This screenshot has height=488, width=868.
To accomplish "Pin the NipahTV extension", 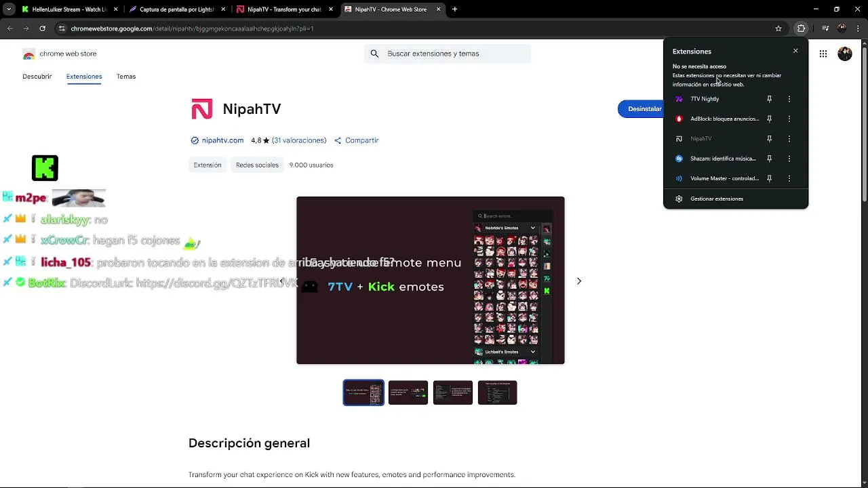I will coord(769,138).
